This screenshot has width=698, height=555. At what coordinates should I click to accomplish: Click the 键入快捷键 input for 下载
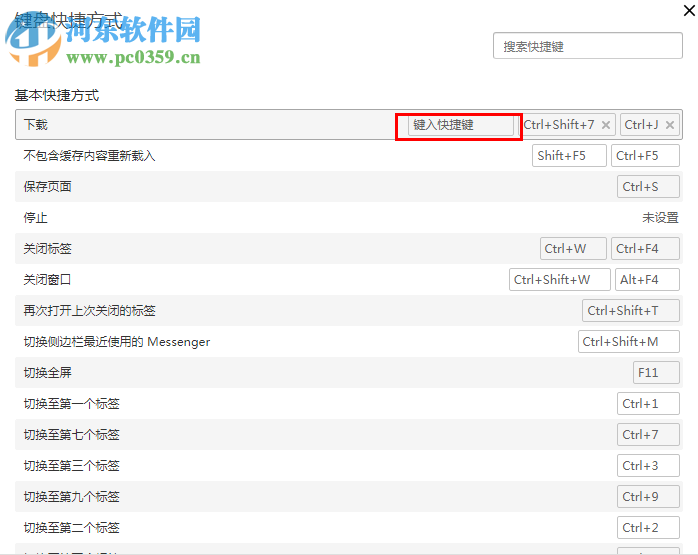461,125
